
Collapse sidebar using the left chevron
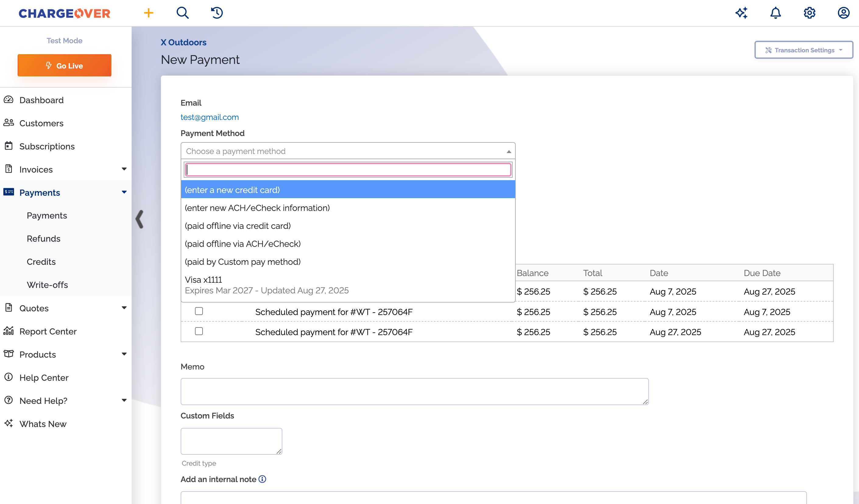140,219
